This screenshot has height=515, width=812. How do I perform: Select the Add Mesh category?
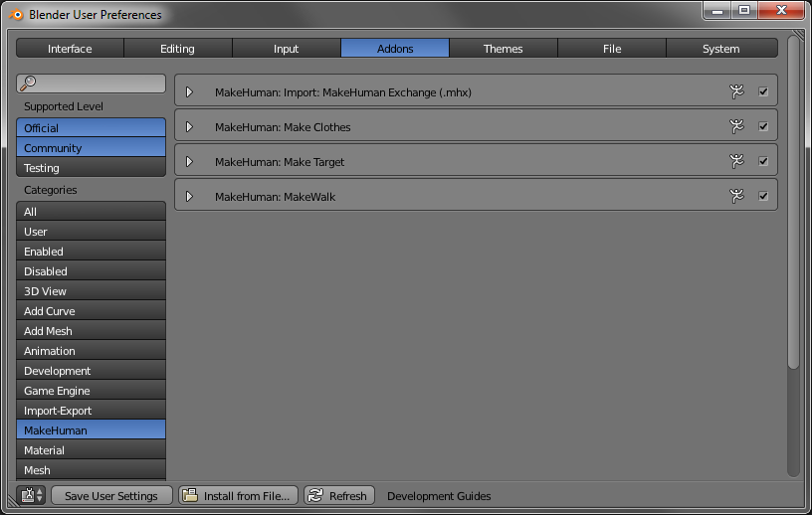[92, 331]
